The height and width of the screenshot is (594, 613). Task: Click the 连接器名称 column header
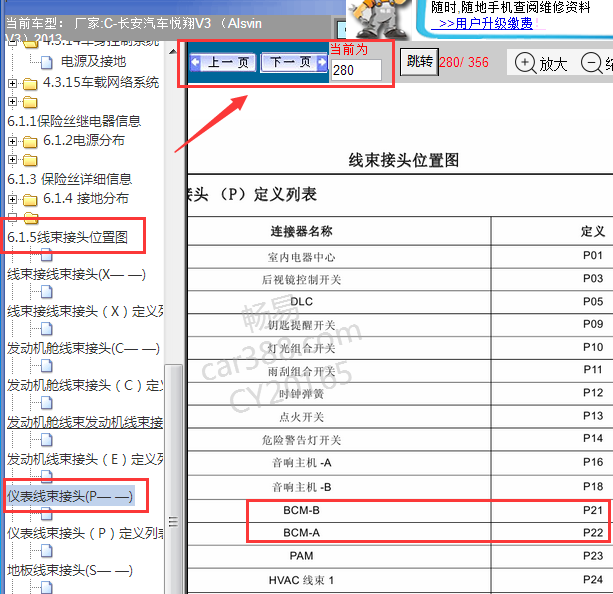[x=301, y=231]
